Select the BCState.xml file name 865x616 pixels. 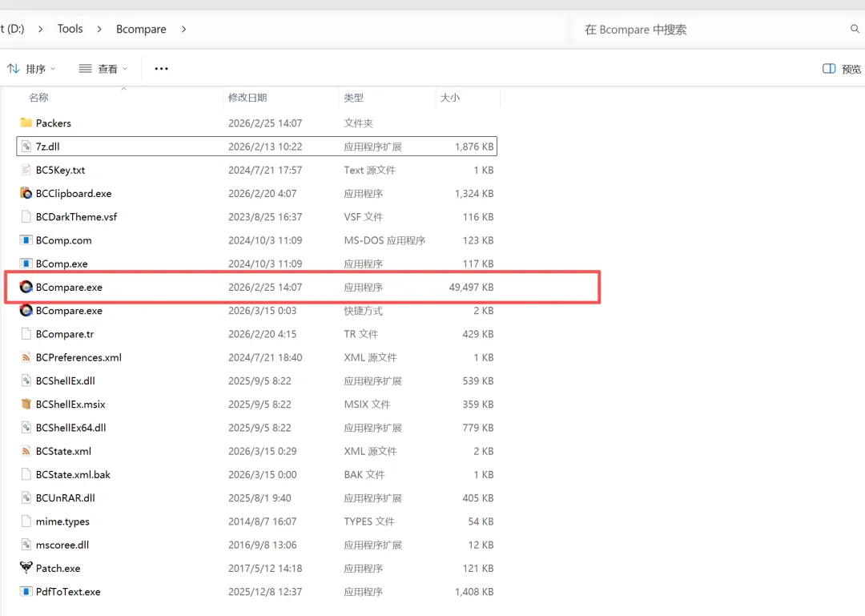63,451
